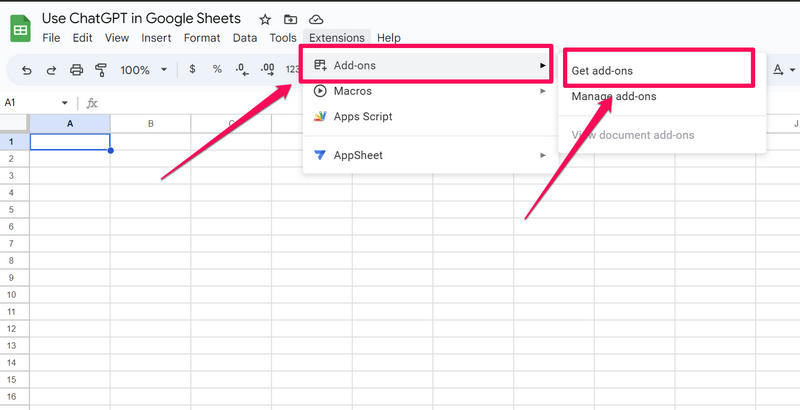The height and width of the screenshot is (410, 800).
Task: Select cell A1
Action: point(70,142)
